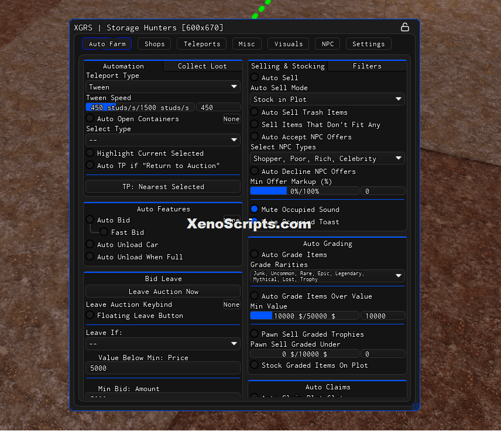Image resolution: width=501 pixels, height=448 pixels.
Task: Open the Visuals tab
Action: 288,44
